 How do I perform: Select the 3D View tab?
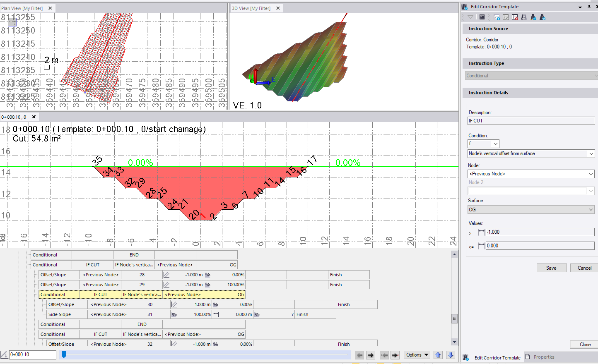pyautogui.click(x=251, y=8)
